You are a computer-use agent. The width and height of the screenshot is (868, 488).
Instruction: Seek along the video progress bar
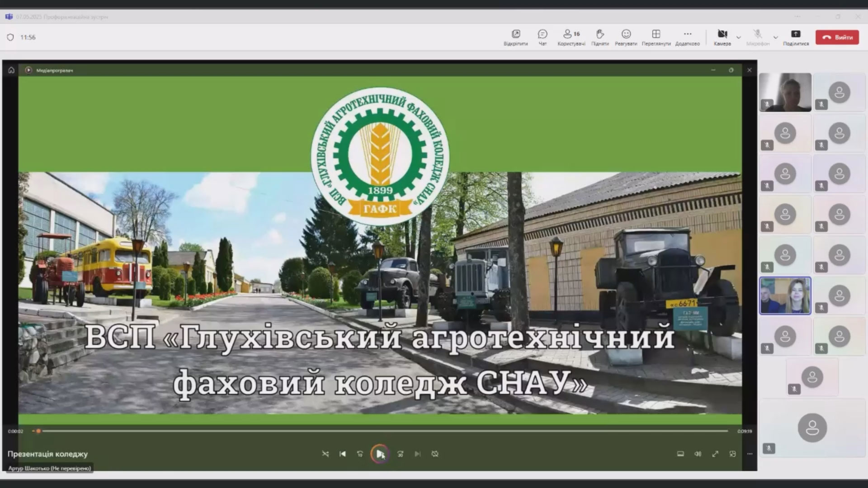point(380,431)
